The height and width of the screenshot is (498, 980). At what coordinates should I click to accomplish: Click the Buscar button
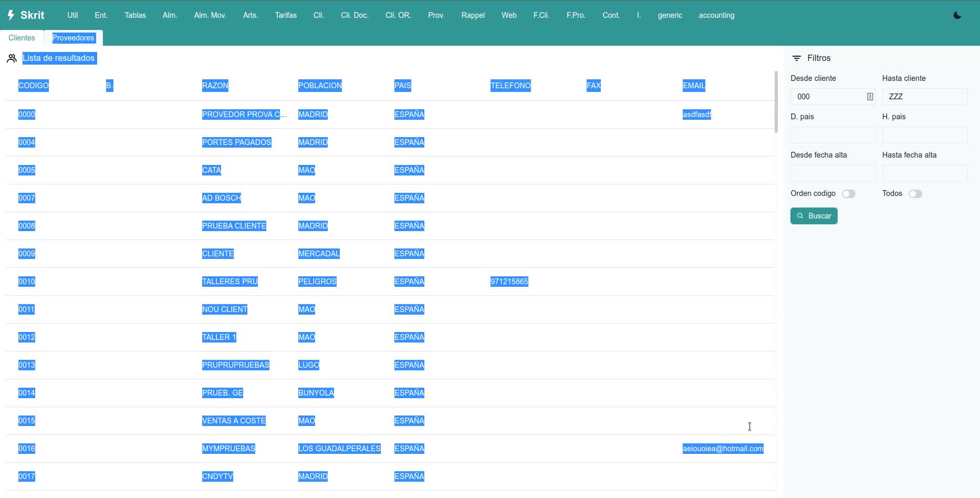pyautogui.click(x=814, y=216)
